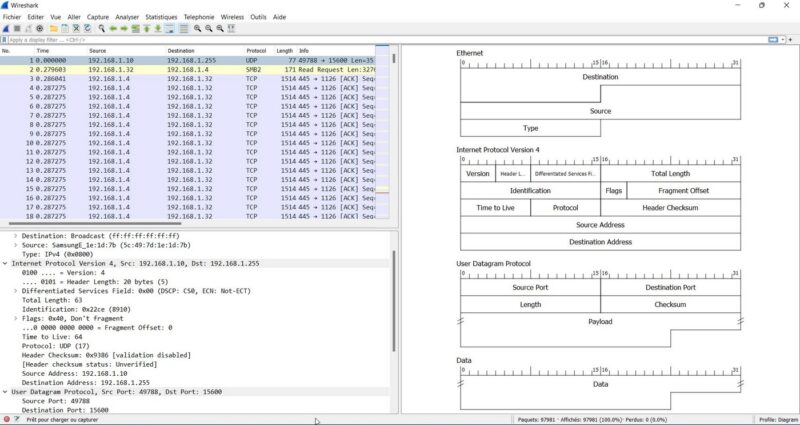Click the zoom in magnifier toolbar icon

[196, 29]
